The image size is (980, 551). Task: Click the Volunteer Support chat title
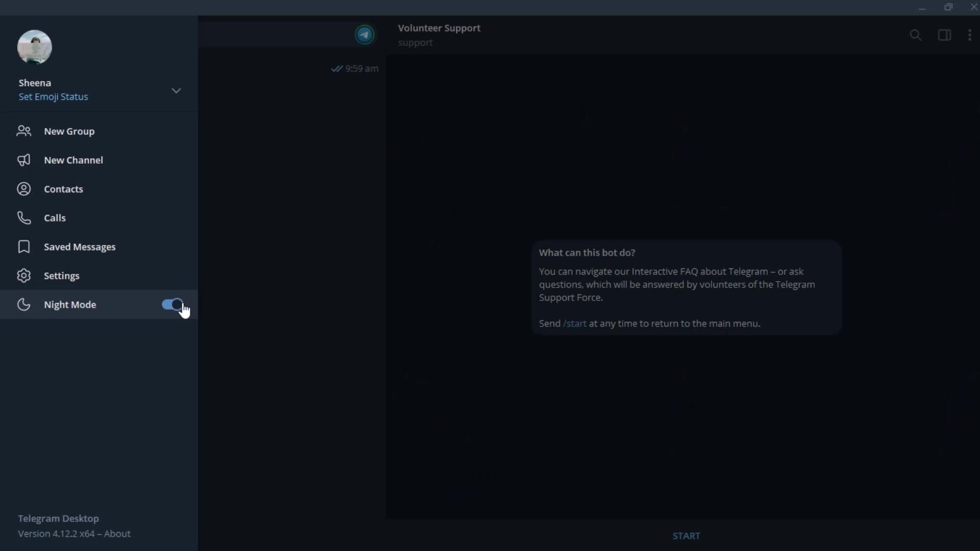click(x=439, y=28)
